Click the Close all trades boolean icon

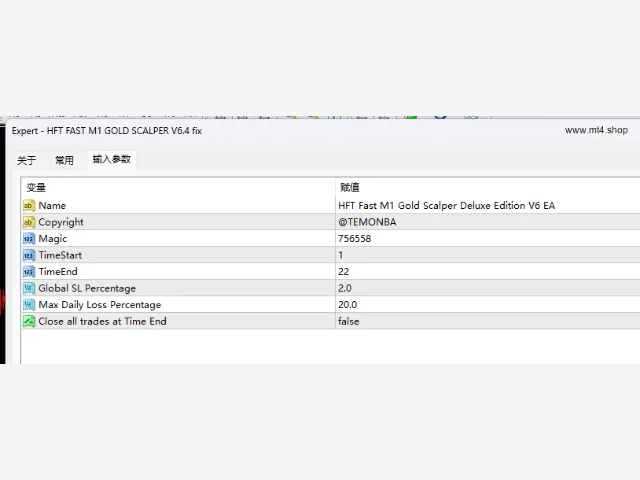[29, 321]
